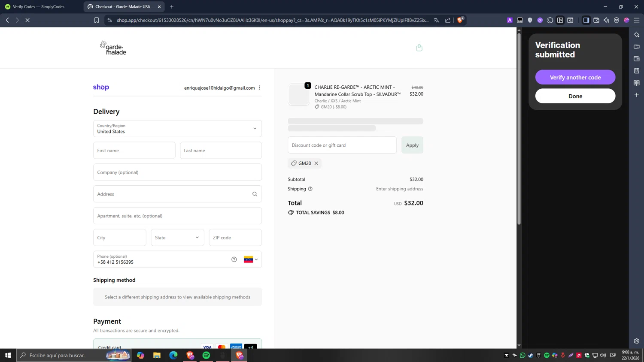This screenshot has height=362, width=644.
Task: Click the share page icon
Action: coord(448,20)
